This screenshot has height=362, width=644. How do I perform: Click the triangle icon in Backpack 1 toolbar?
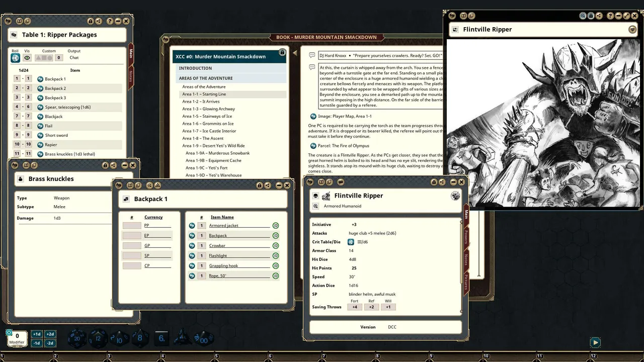click(x=157, y=185)
